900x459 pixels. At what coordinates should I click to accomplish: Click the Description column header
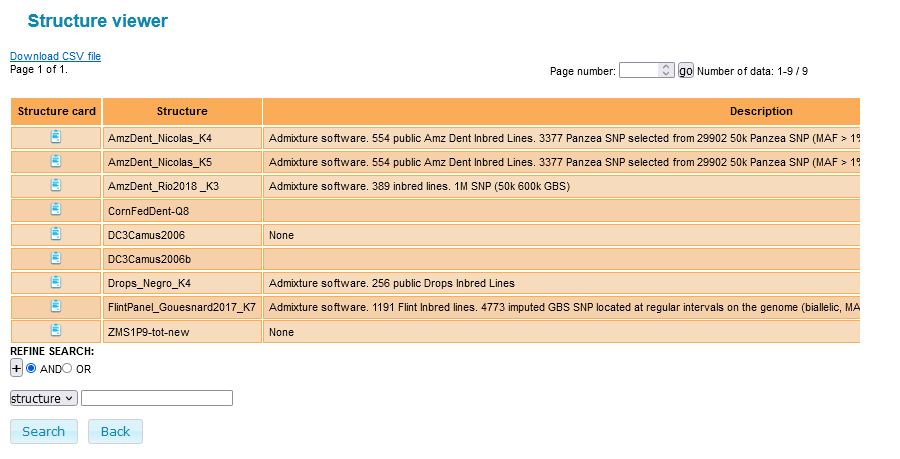[561, 111]
